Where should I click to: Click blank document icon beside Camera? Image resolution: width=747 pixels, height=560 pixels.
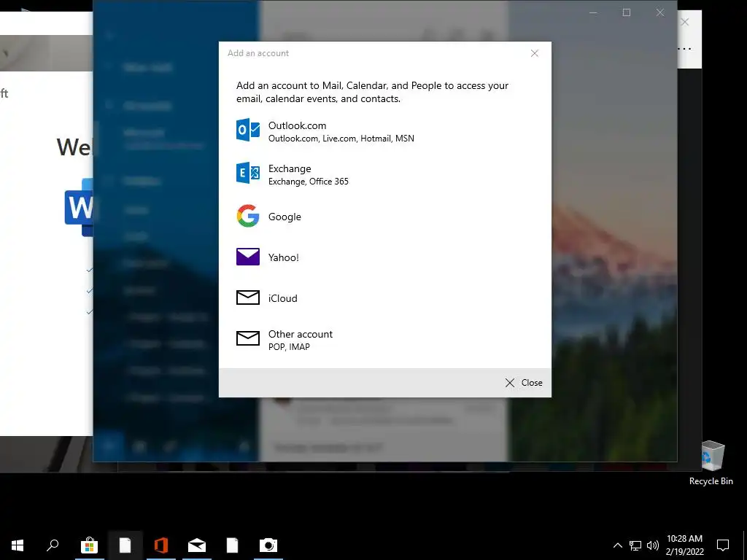coord(232,545)
